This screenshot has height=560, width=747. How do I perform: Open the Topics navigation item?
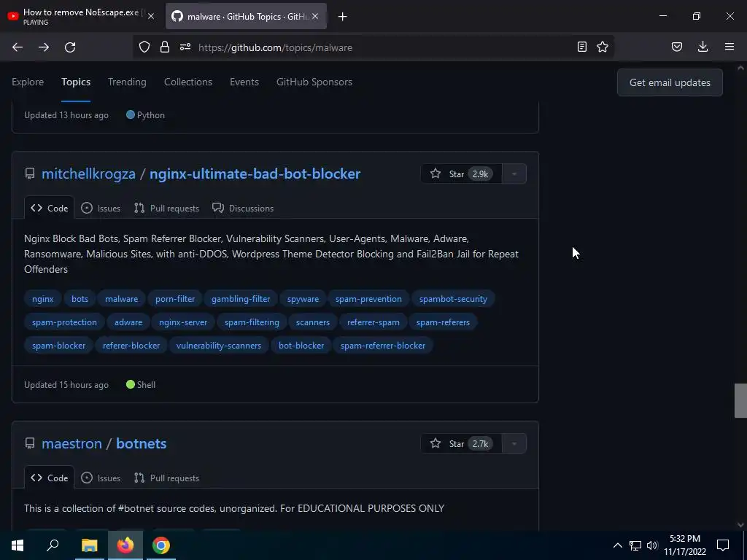pyautogui.click(x=76, y=82)
